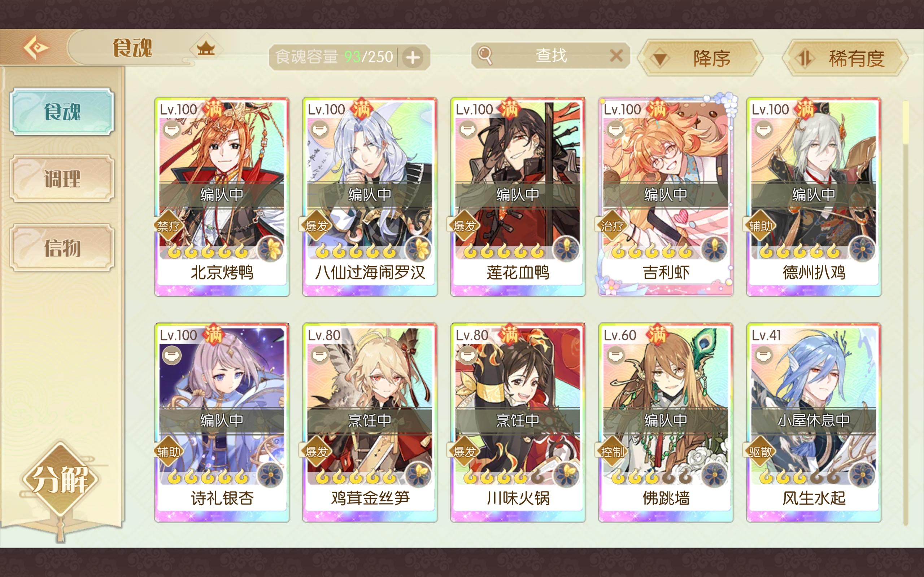Click the back arrow icon

(x=36, y=48)
